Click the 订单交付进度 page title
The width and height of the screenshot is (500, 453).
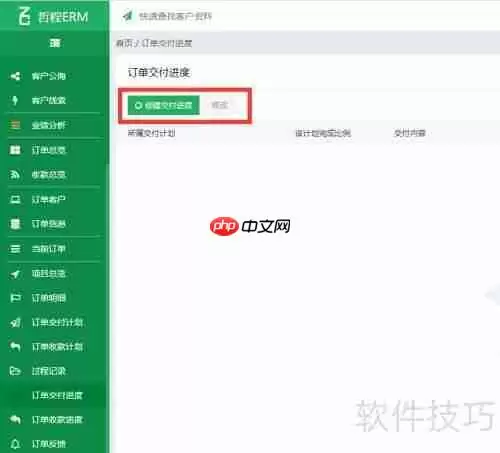click(159, 73)
